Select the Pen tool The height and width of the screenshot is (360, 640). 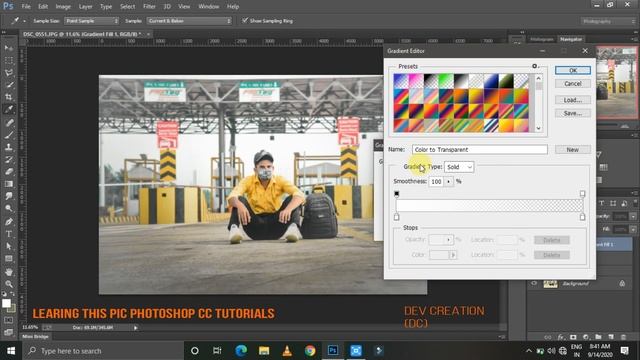9,222
